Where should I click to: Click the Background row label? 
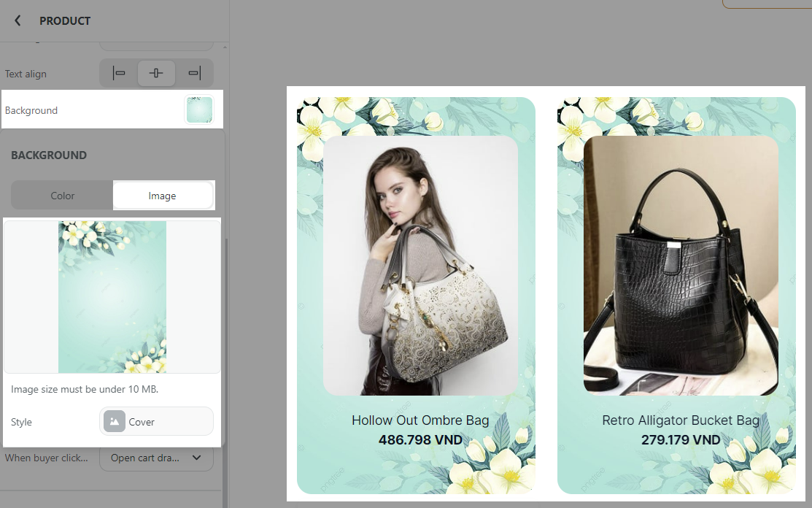pyautogui.click(x=31, y=111)
